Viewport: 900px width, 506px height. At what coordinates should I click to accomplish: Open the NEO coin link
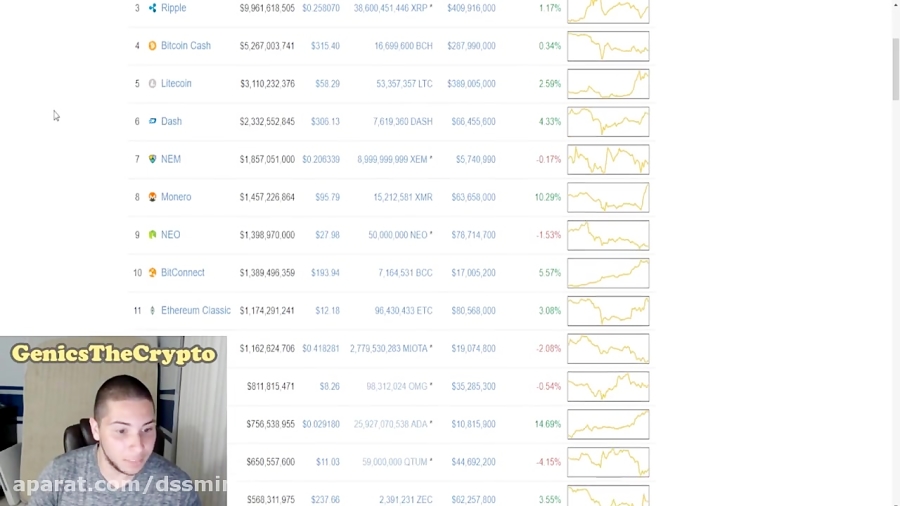[170, 235]
